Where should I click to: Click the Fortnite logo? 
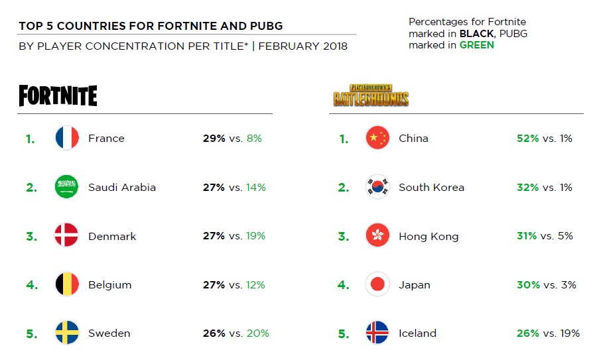58,96
